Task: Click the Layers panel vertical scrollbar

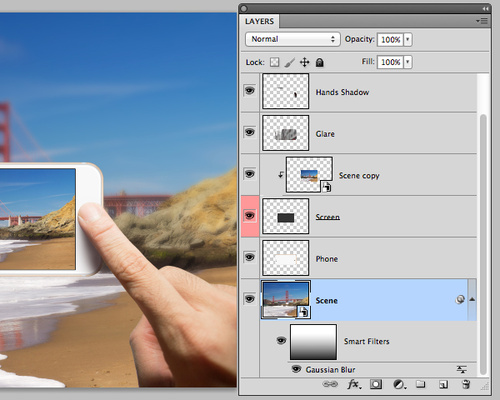Action: click(483, 245)
